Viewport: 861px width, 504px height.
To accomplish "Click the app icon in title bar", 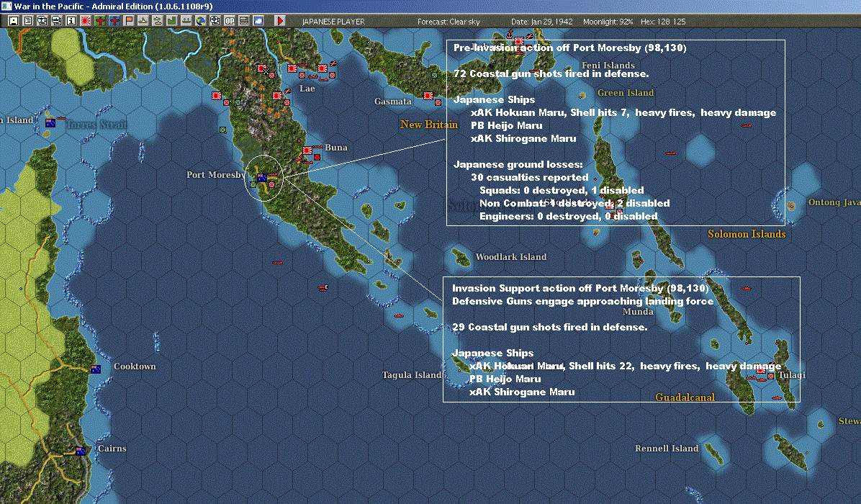I will 6,6.
